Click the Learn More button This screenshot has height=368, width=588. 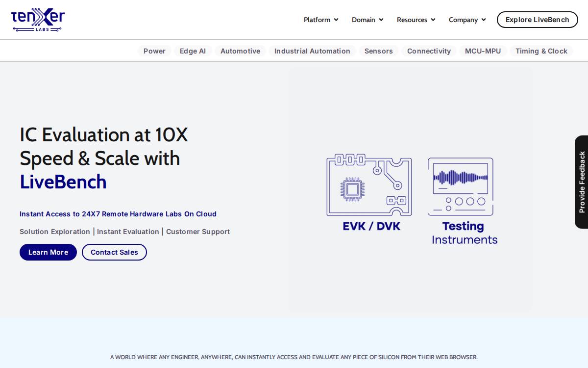pos(48,252)
